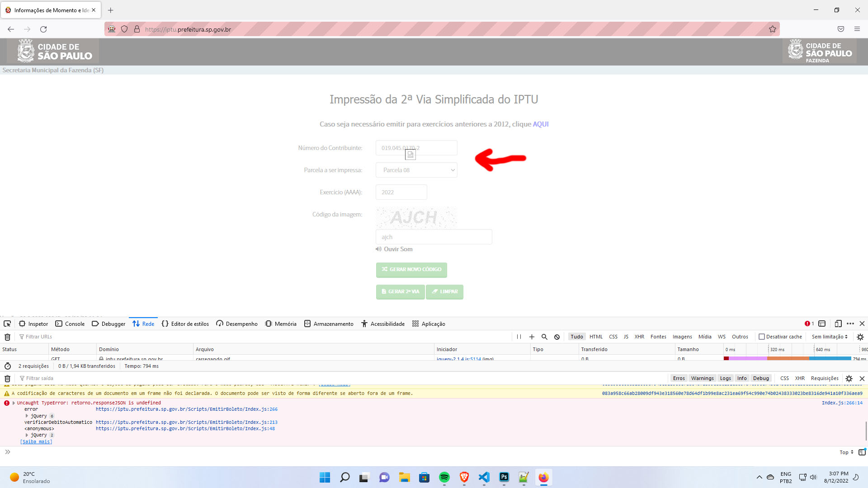Click GERAR NOVO CÓDIGO button
The height and width of the screenshot is (488, 868).
(x=411, y=270)
